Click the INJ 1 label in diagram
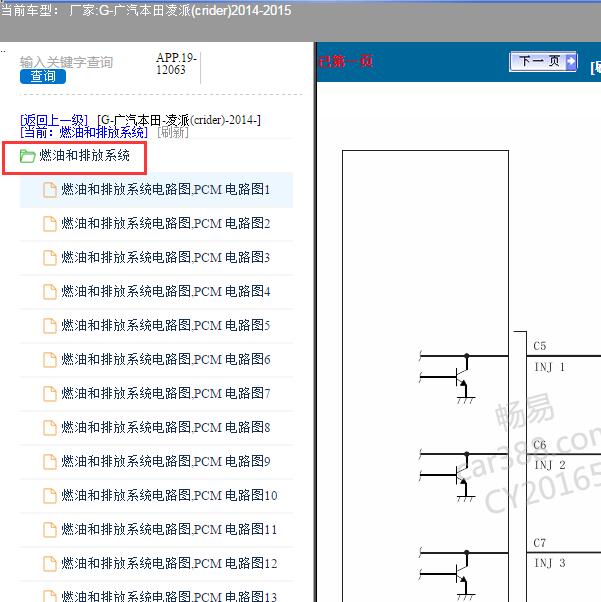The image size is (601, 602). click(x=550, y=367)
